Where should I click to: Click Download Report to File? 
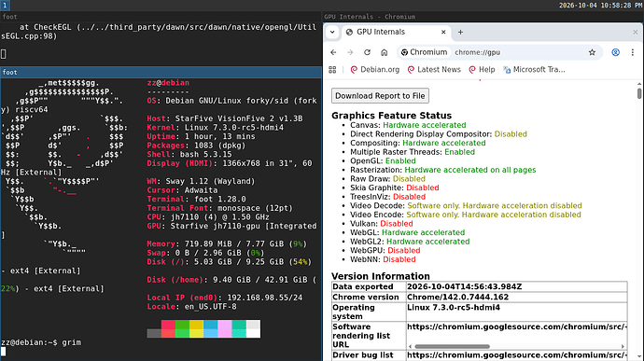[380, 96]
